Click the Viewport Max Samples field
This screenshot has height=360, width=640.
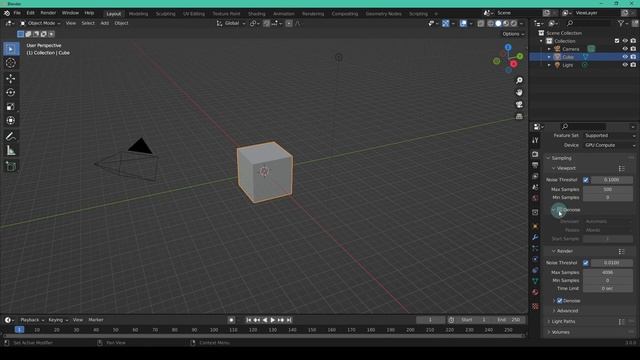608,189
